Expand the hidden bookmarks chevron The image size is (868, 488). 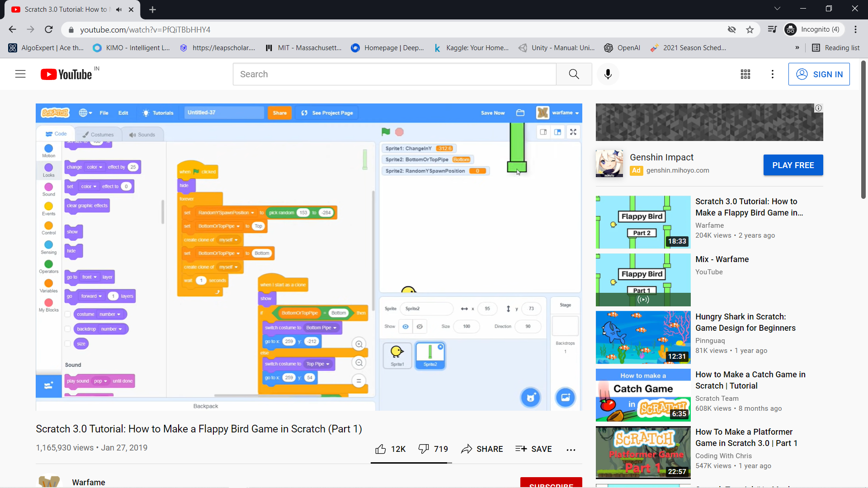click(x=797, y=48)
